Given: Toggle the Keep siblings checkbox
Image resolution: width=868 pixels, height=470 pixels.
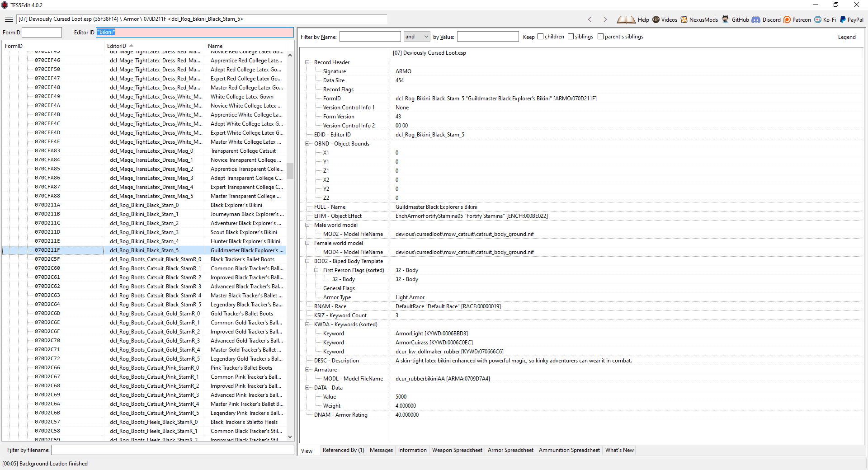Looking at the screenshot, I should pyautogui.click(x=571, y=37).
